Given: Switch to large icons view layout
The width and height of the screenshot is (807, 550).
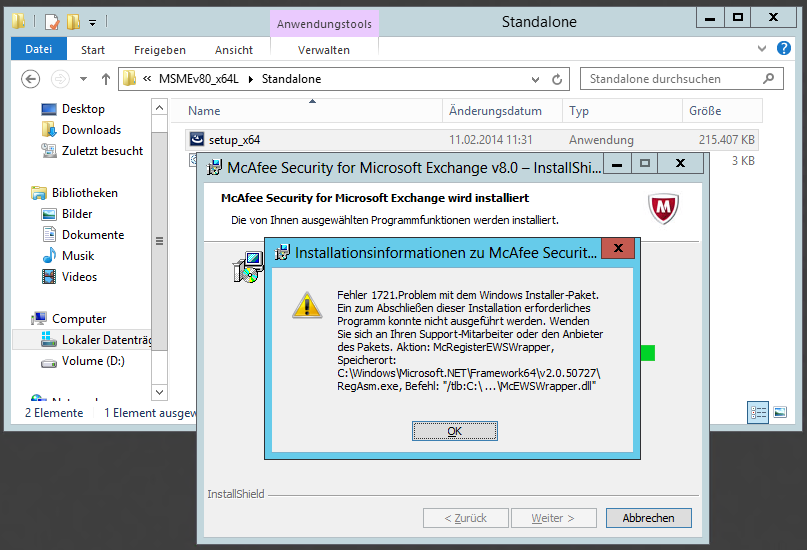Looking at the screenshot, I should [780, 412].
